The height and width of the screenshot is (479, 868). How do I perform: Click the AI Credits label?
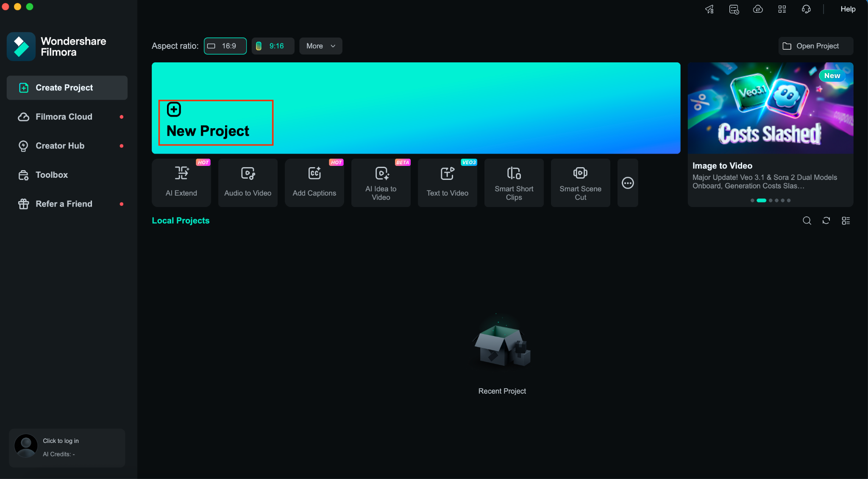tap(58, 454)
